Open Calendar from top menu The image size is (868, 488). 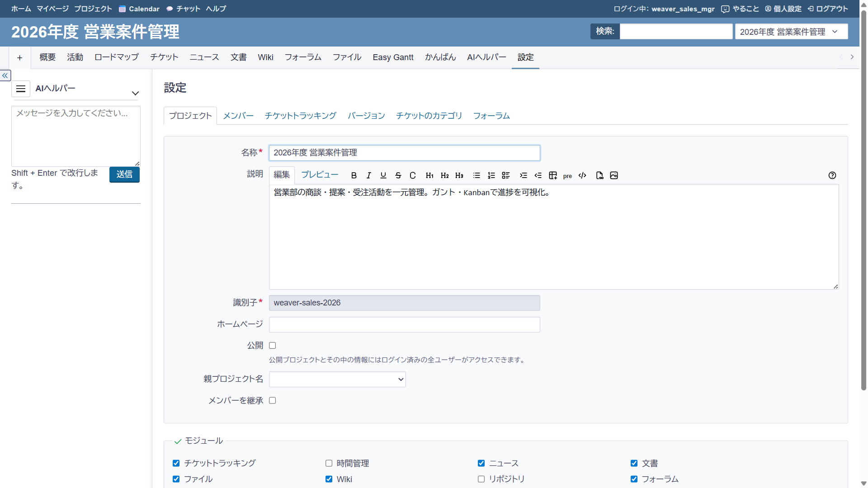[x=139, y=9]
